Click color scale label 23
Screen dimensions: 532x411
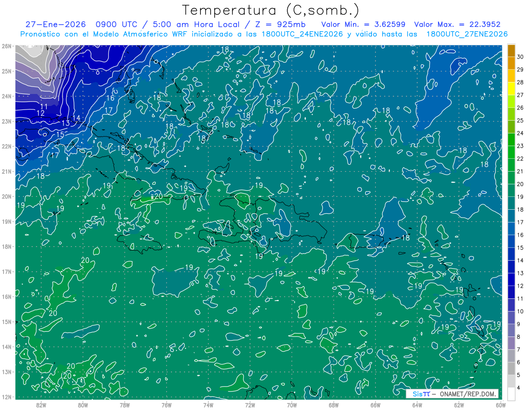[520, 146]
